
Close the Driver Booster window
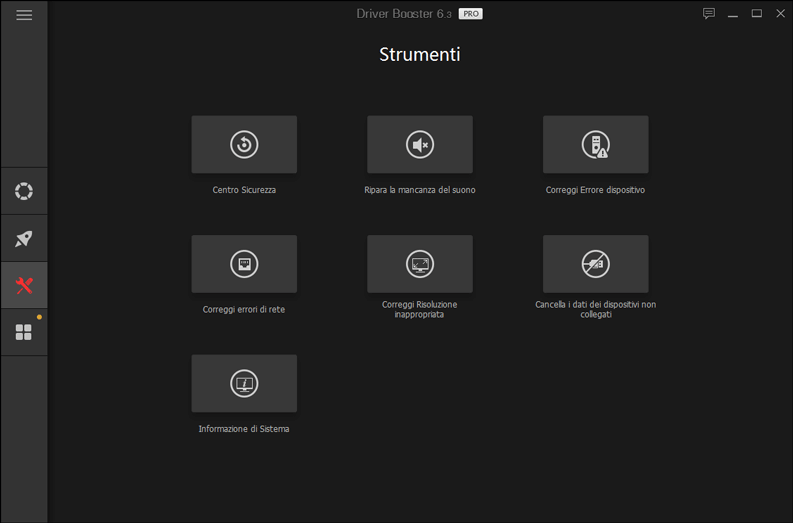pyautogui.click(x=780, y=14)
